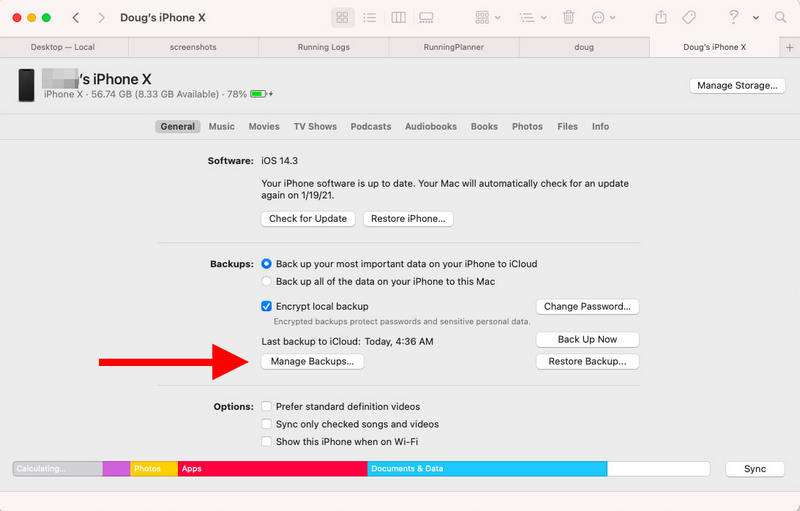800x511 pixels.
Task: Switch to Running Logs tab
Action: pyautogui.click(x=323, y=47)
